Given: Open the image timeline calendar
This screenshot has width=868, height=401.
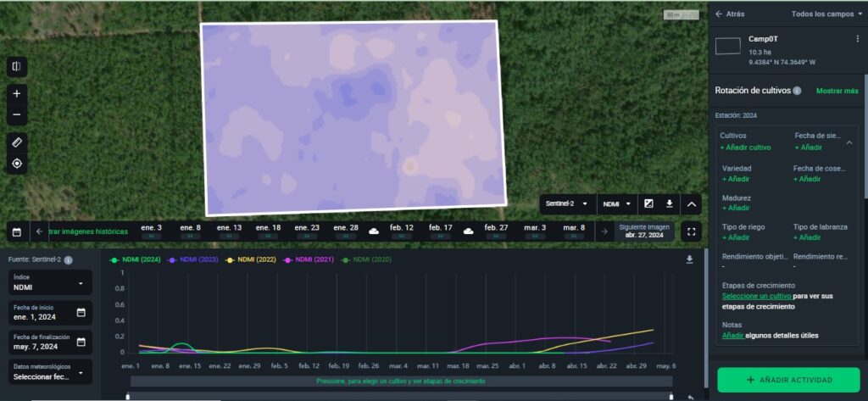Looking at the screenshot, I should pos(16,231).
